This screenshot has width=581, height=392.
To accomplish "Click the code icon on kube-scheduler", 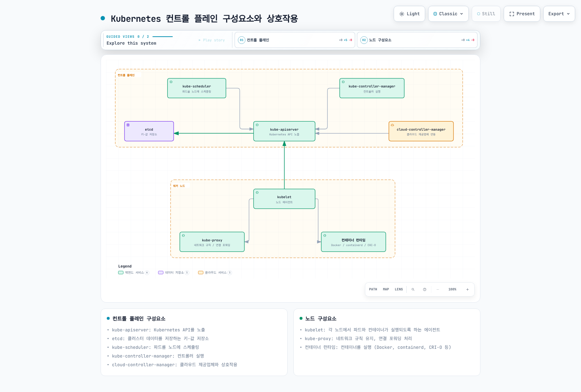I will click(x=171, y=82).
